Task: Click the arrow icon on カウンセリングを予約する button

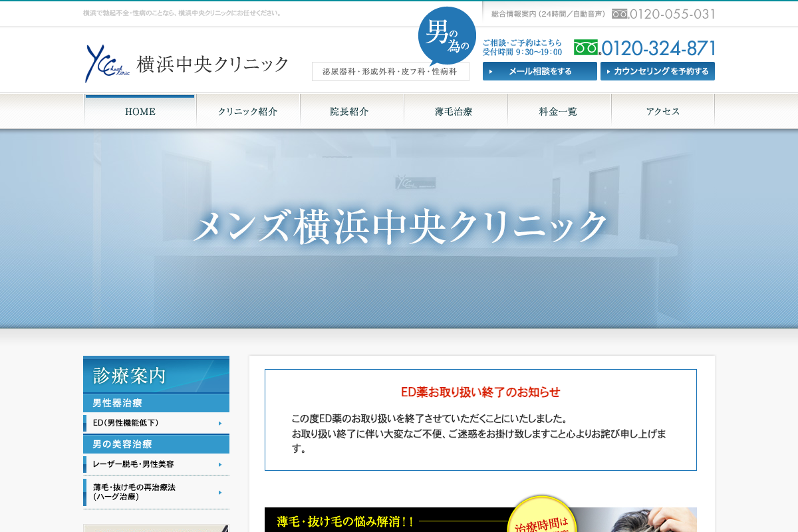Action: 607,70
